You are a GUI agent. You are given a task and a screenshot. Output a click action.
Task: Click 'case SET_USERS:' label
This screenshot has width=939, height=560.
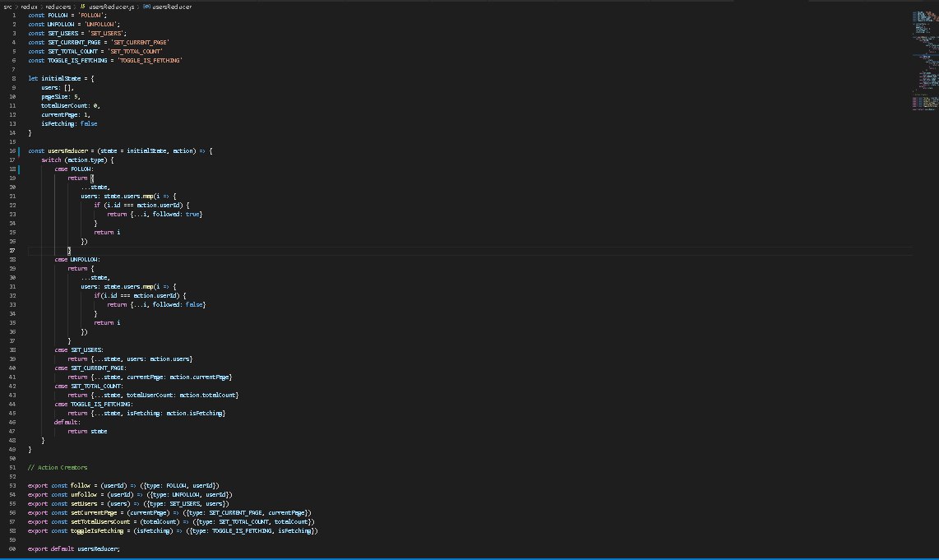[79, 349]
